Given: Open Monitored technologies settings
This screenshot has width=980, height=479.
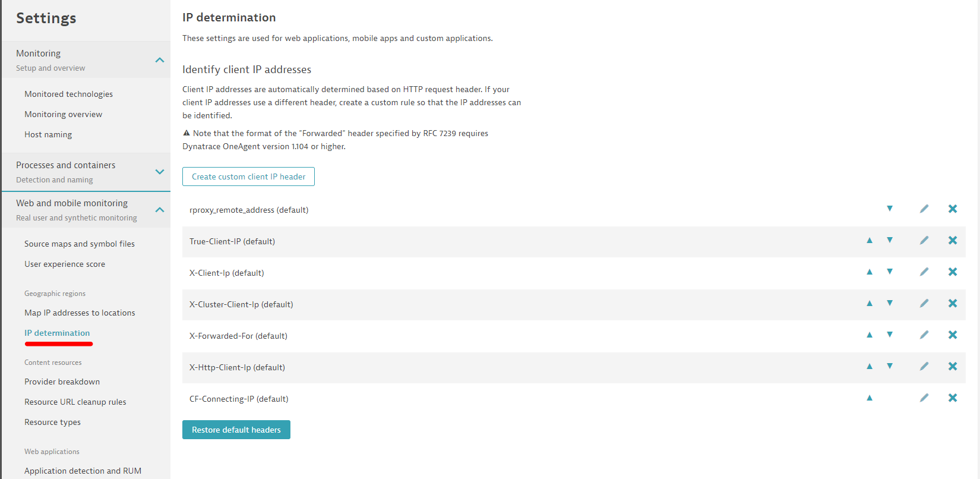Looking at the screenshot, I should [x=68, y=94].
